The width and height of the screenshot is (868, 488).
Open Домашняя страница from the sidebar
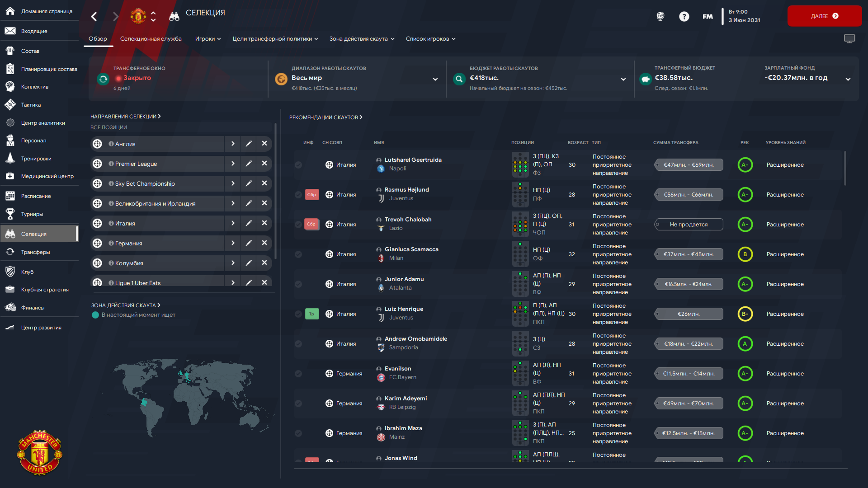coord(40,11)
